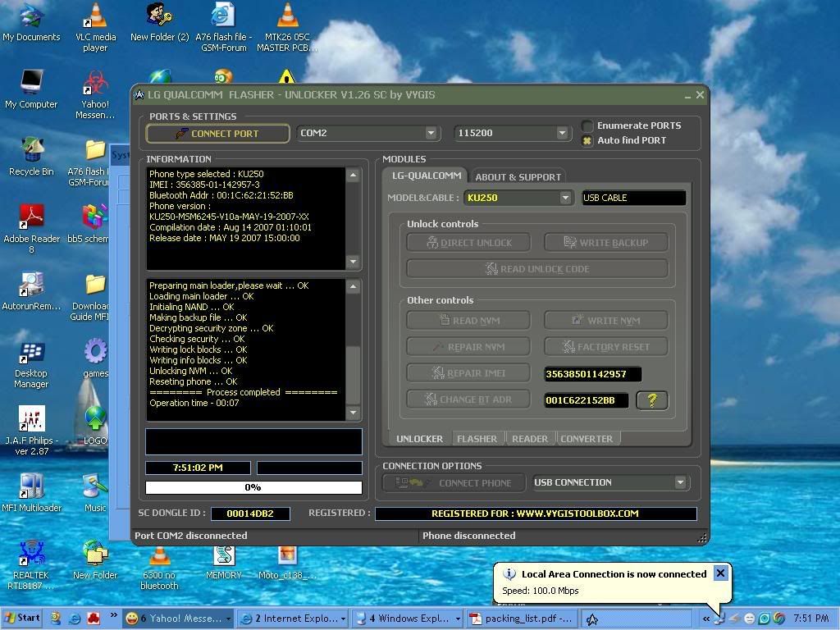Open New Folder icon at bottom
Viewport: 840px width, 630px height.
[x=95, y=560]
